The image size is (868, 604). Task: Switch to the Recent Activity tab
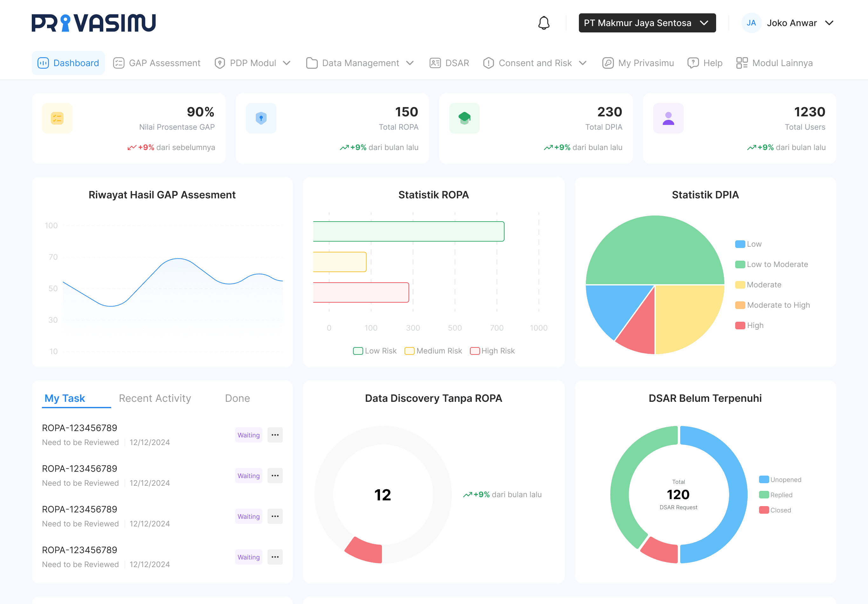[155, 398]
